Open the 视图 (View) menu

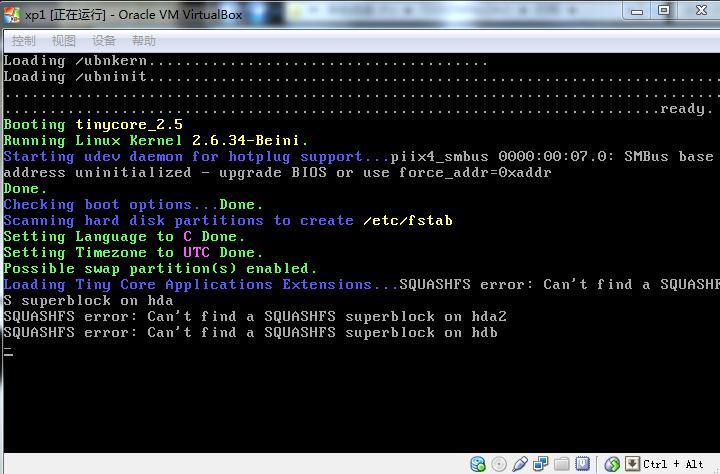[63, 41]
